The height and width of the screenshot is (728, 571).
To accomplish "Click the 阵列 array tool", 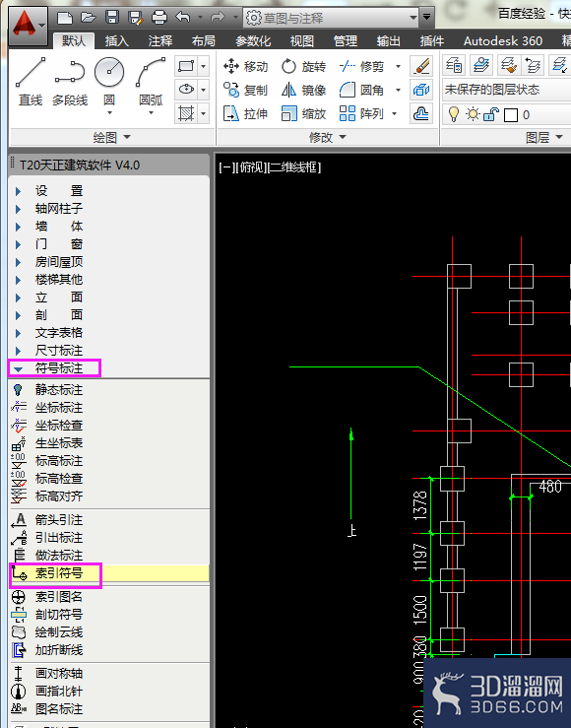I will tap(361, 113).
